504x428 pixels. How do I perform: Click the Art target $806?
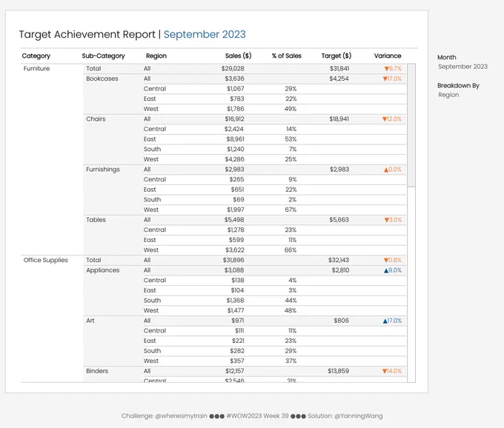(x=341, y=321)
